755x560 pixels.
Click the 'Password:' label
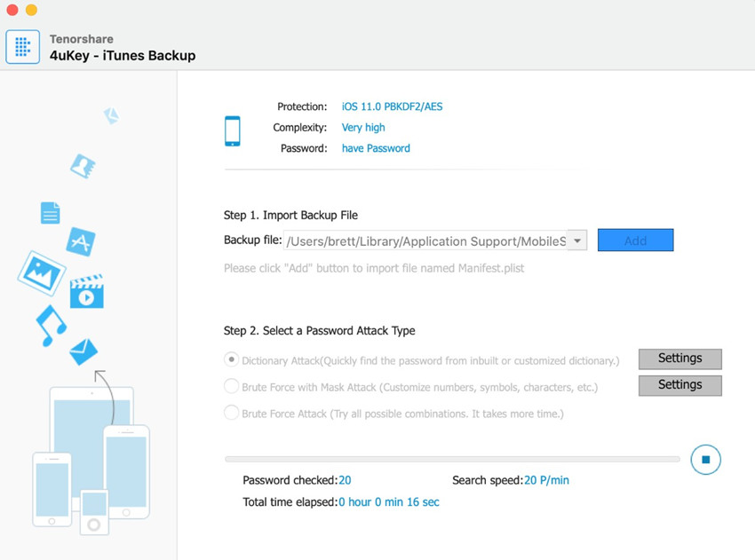[304, 148]
